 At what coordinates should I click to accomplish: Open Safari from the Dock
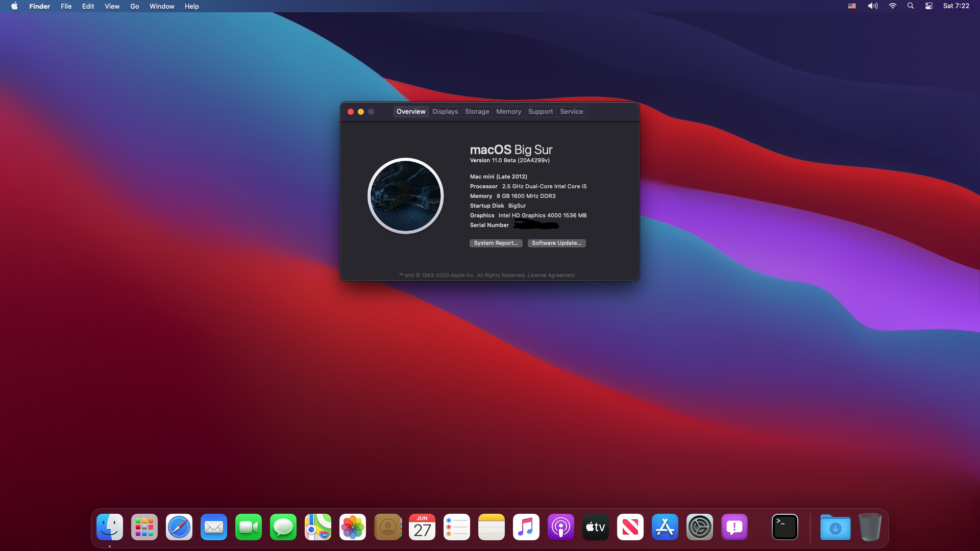tap(179, 527)
